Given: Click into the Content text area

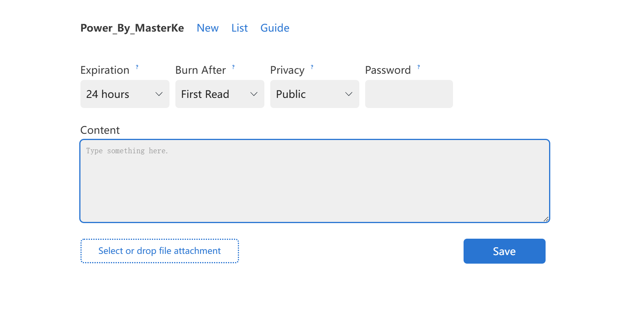Looking at the screenshot, I should (314, 181).
